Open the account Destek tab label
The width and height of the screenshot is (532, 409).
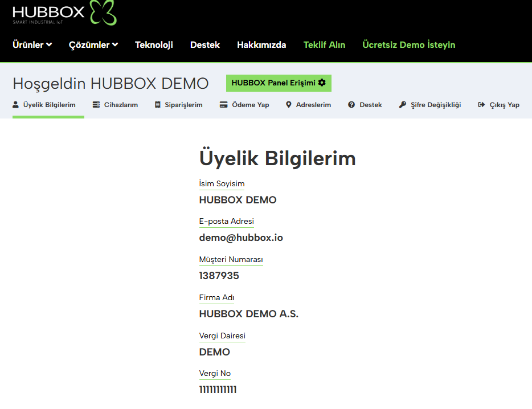[371, 105]
